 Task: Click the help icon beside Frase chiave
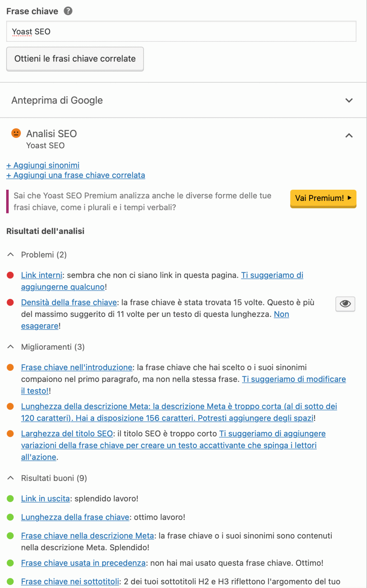click(68, 11)
